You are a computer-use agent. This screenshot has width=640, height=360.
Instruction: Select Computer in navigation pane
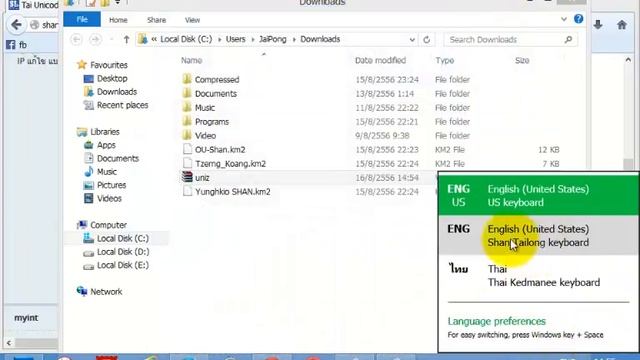coord(108,225)
